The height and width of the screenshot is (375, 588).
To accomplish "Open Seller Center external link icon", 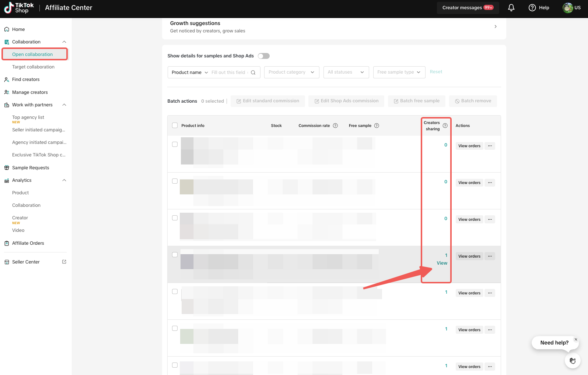I will (64, 262).
